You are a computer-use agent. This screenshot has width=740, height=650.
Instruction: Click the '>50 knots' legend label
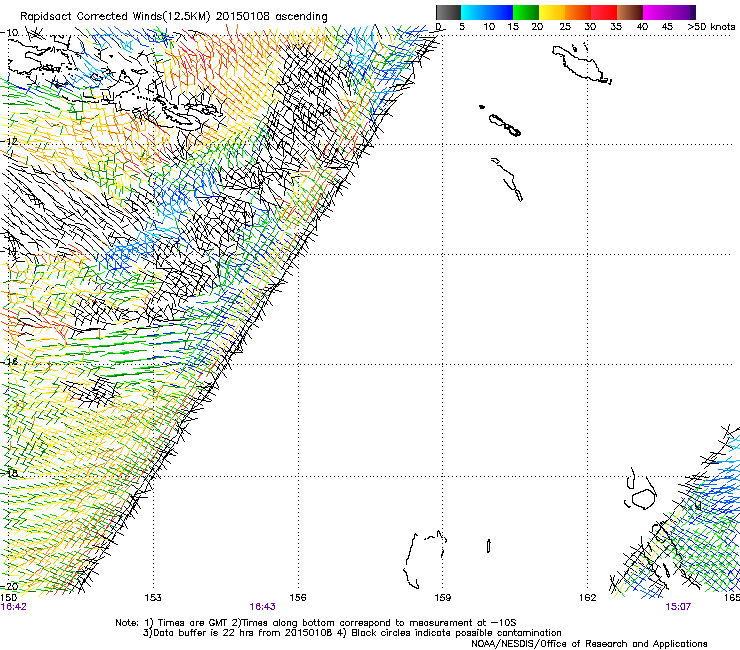click(x=711, y=27)
